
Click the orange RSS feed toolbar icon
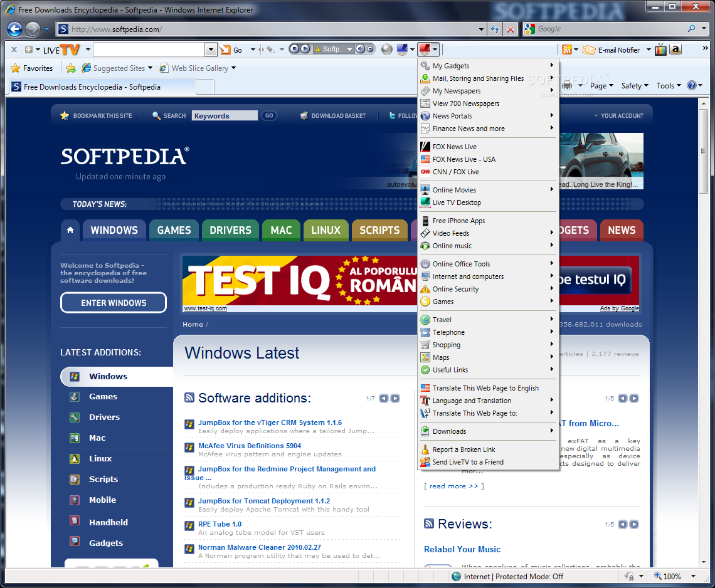(x=567, y=50)
